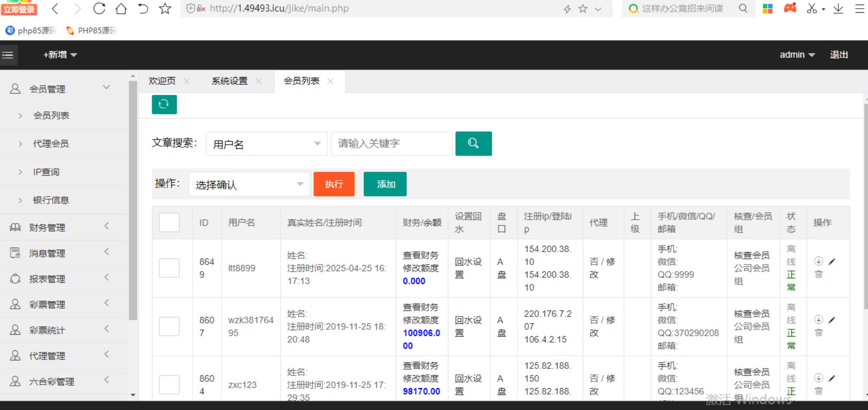The height and width of the screenshot is (410, 868).
Task: Click the green refresh icon button
Action: (164, 104)
